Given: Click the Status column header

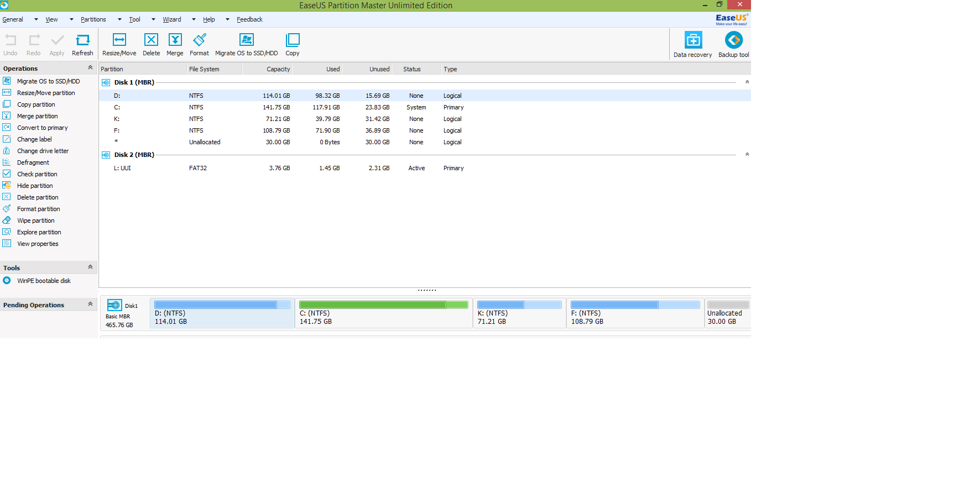Looking at the screenshot, I should pyautogui.click(x=416, y=69).
